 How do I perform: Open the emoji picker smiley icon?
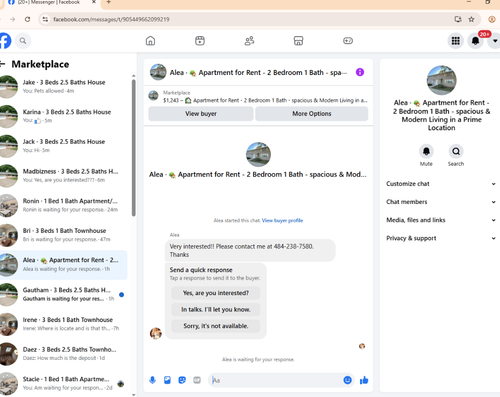pos(347,380)
